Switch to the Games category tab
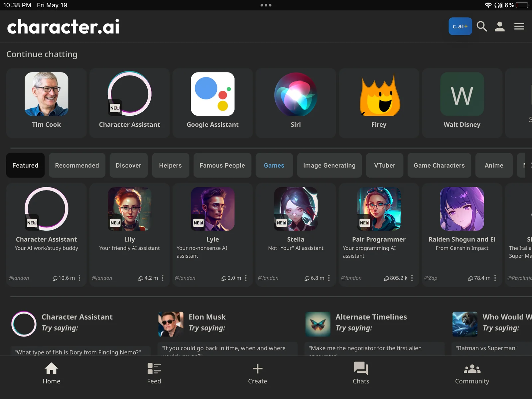This screenshot has height=399, width=532. [274, 165]
